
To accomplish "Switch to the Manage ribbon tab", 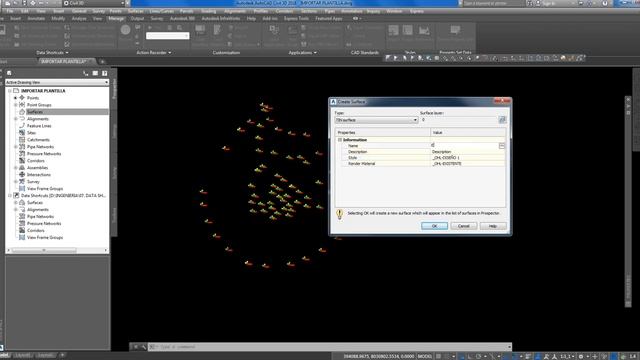I will 116,18.
